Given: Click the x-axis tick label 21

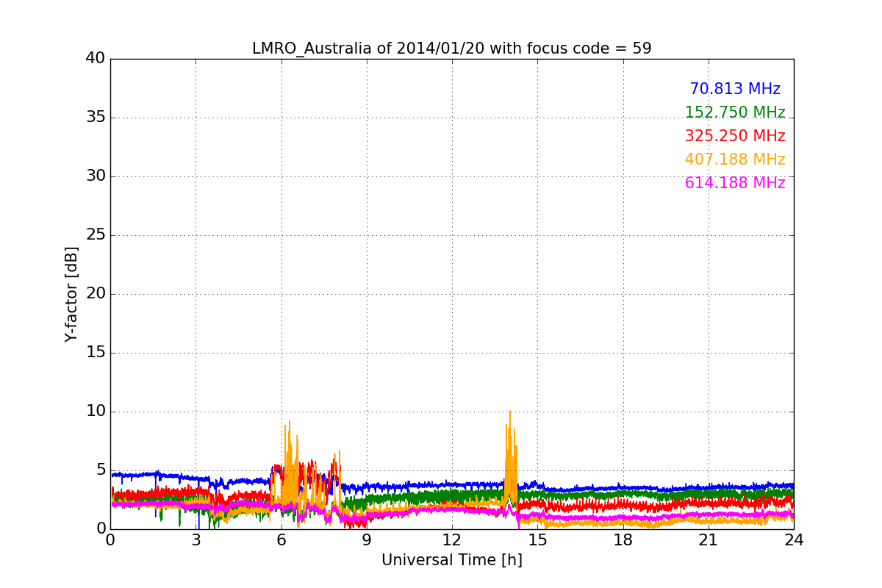Looking at the screenshot, I should pos(708,539).
